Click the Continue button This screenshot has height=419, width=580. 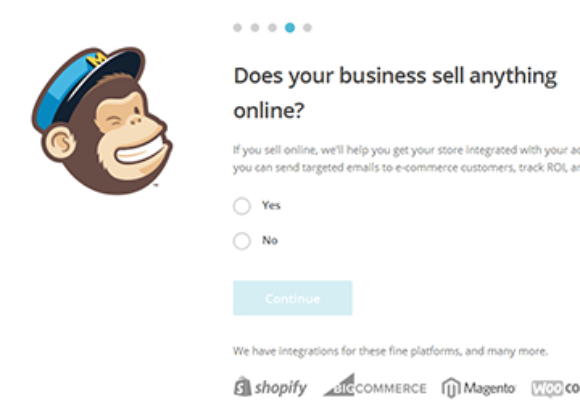click(x=293, y=298)
